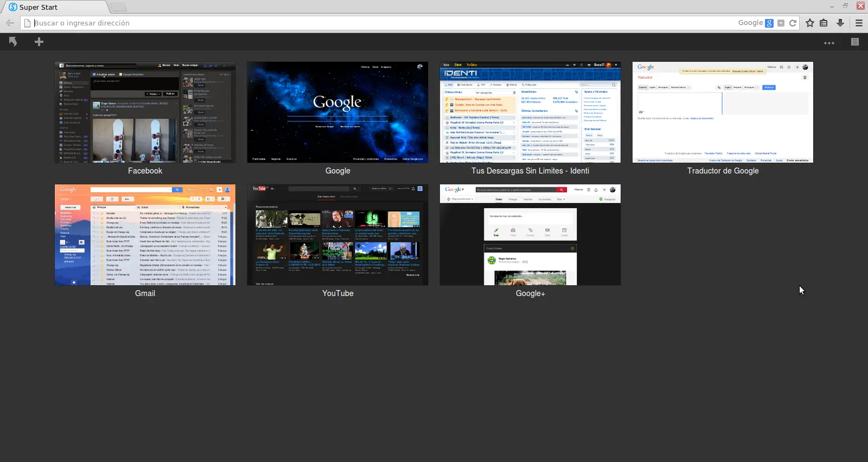Click the 'Facebook' caption text

(145, 171)
